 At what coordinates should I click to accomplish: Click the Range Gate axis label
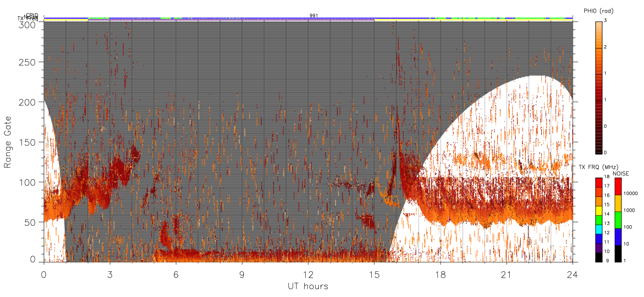pyautogui.click(x=8, y=142)
